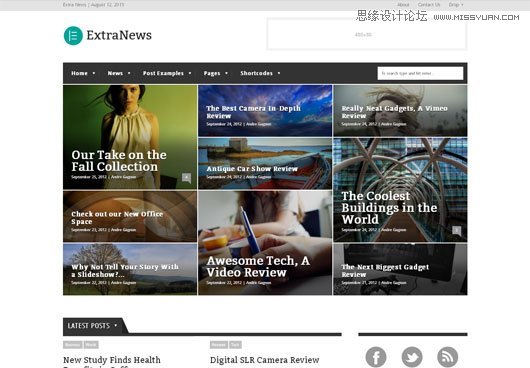Open New Study Finds Health article

point(112,360)
